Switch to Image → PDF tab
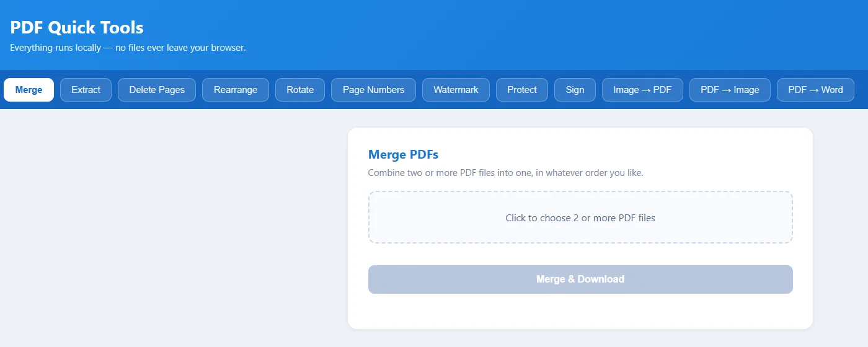This screenshot has height=347, width=868. coord(642,90)
